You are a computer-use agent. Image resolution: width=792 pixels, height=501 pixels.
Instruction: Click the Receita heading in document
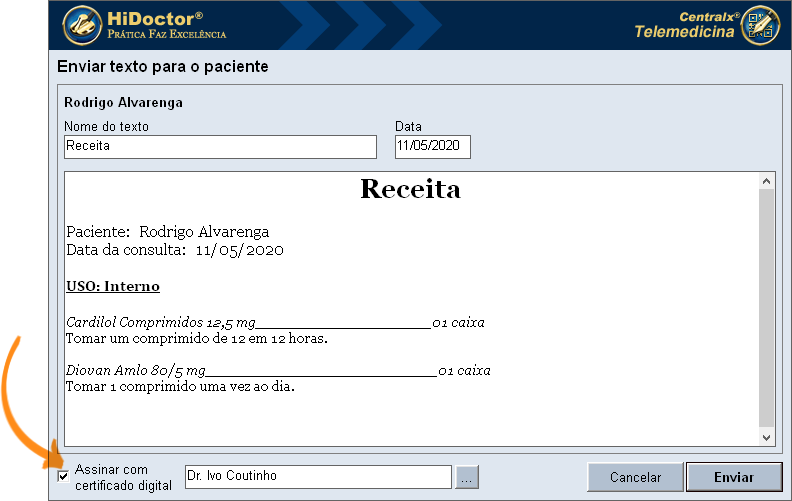pos(410,189)
